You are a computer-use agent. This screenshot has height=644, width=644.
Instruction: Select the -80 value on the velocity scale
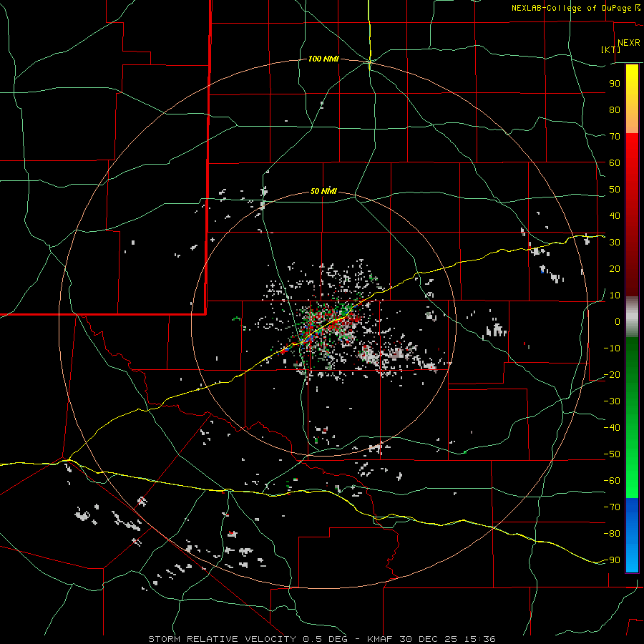[x=612, y=534]
